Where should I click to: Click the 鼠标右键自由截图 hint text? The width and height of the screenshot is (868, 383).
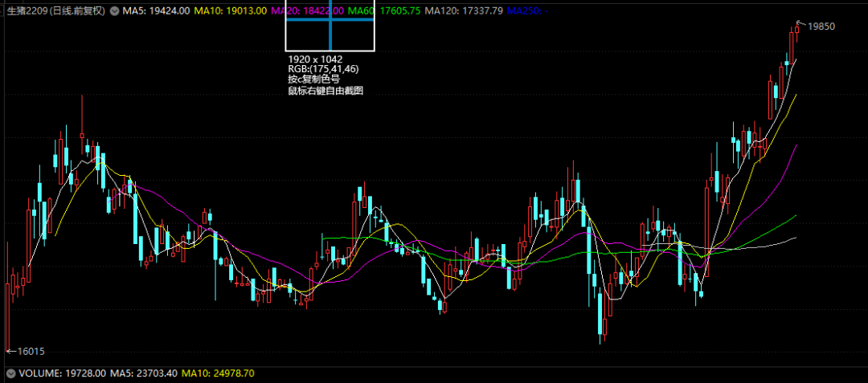(x=325, y=91)
